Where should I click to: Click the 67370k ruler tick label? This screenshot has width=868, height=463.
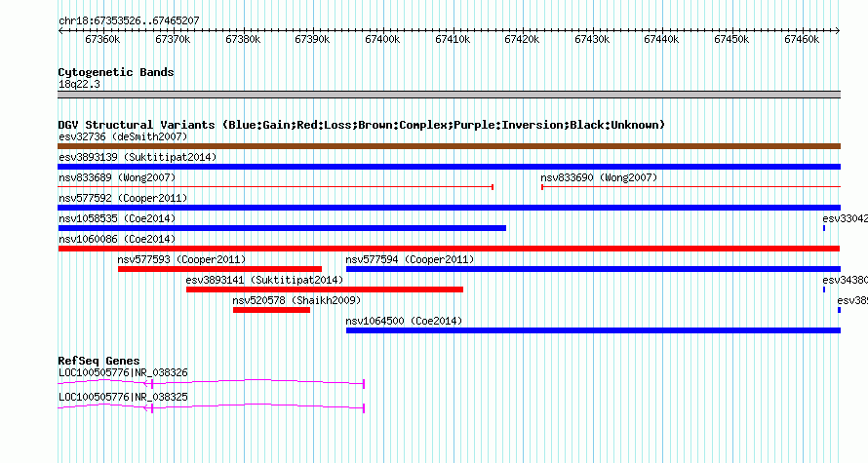(x=173, y=39)
